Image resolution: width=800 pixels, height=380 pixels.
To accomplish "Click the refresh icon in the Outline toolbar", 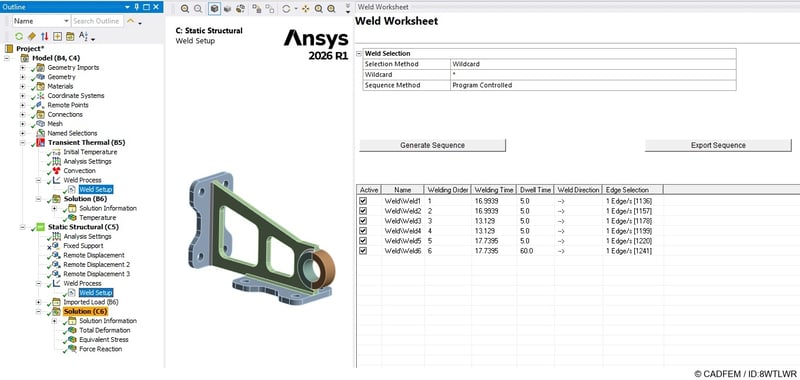I will click(x=19, y=36).
